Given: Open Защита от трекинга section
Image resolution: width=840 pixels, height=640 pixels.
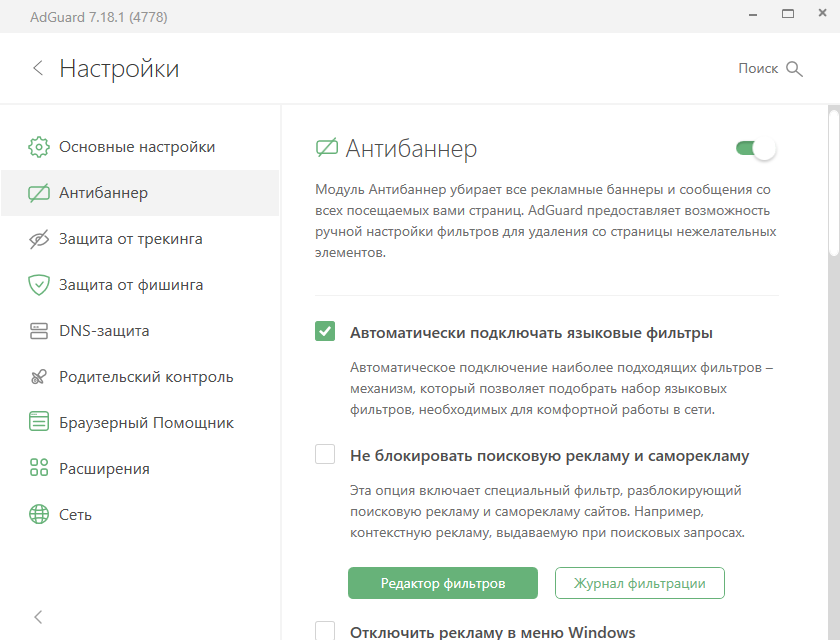Looking at the screenshot, I should [140, 239].
